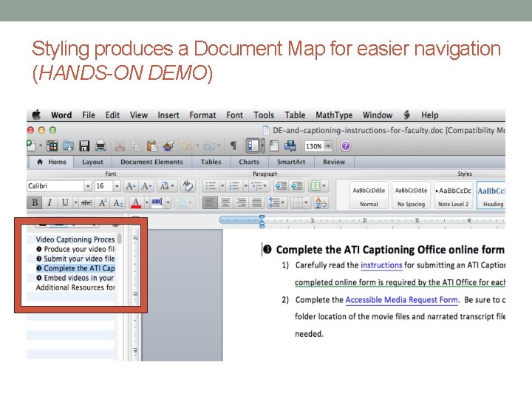The height and width of the screenshot is (399, 532).
Task: Apply the text highlight color swatch
Action: (x=157, y=203)
